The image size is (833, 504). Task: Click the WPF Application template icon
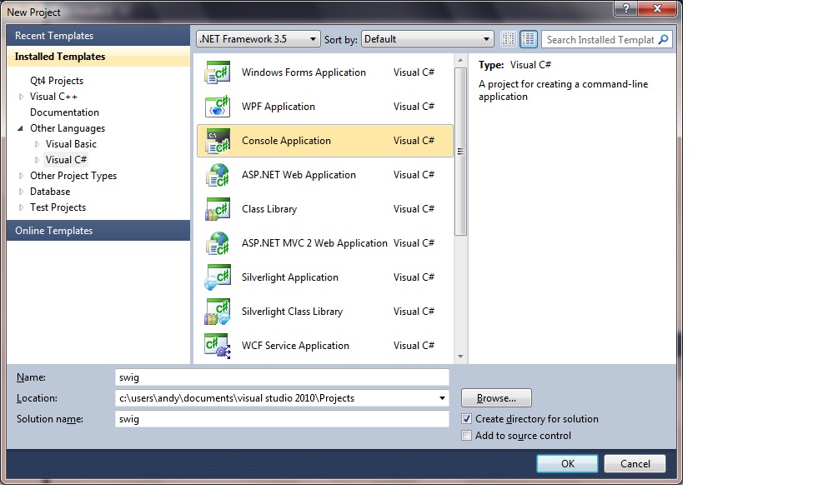(218, 107)
